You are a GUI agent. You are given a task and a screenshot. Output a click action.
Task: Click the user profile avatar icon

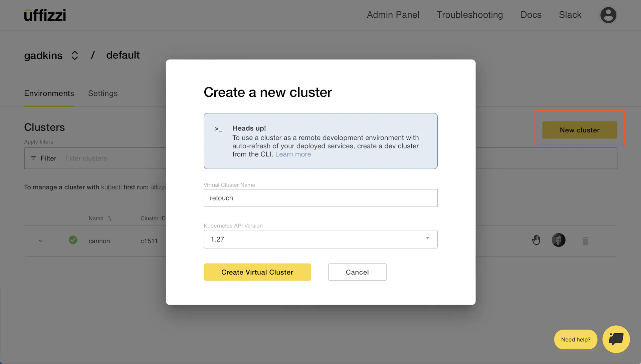[608, 15]
